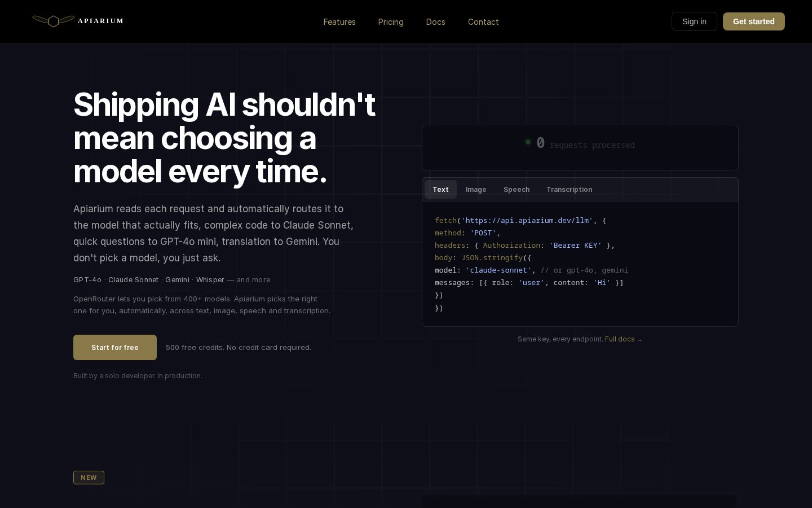The image size is (812, 508).
Task: Click the 'GPT-4o' model label
Action: pyautogui.click(x=87, y=280)
